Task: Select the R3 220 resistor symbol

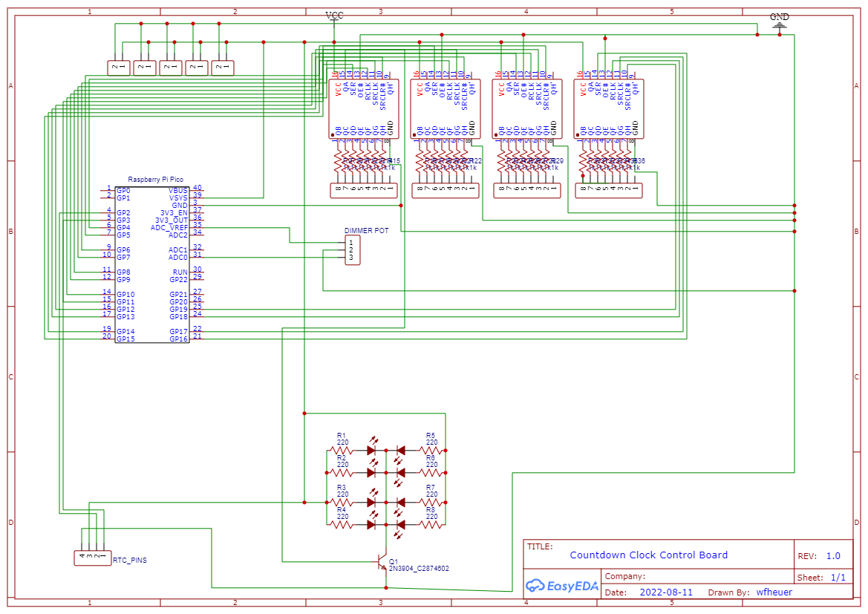Action: pos(342,502)
